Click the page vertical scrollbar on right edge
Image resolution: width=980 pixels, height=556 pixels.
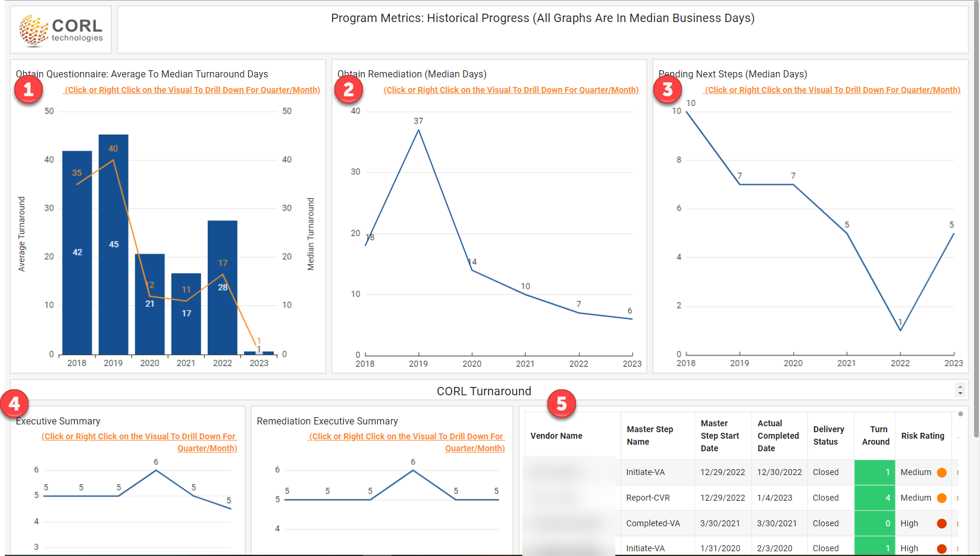(976, 220)
